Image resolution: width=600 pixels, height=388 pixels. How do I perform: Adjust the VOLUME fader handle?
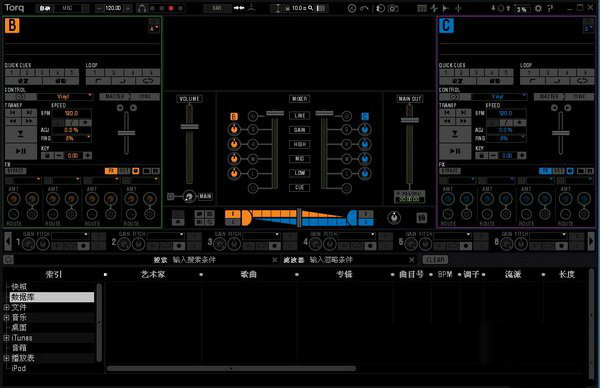pyautogui.click(x=189, y=127)
